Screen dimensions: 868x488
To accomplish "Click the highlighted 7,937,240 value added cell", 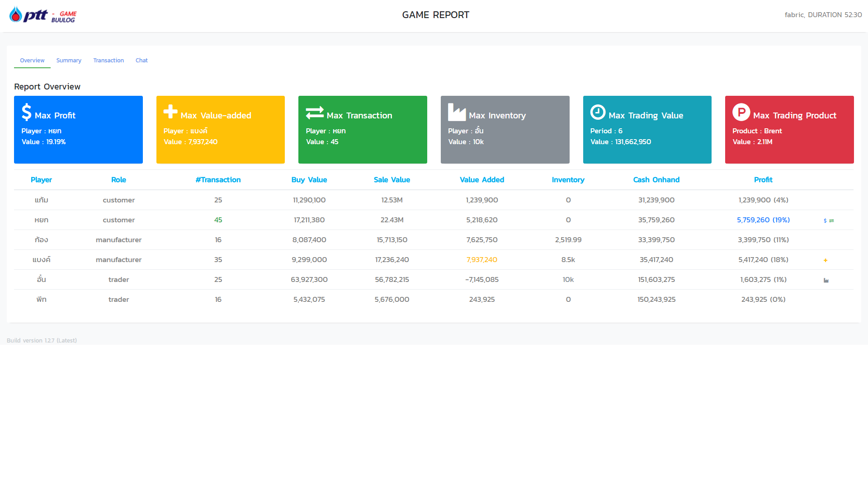I will [482, 260].
